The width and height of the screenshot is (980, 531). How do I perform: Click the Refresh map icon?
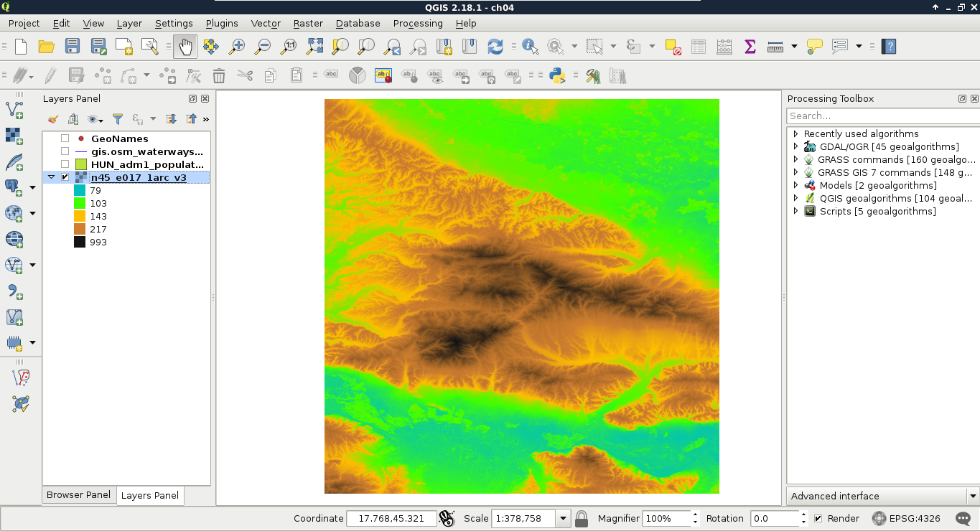(x=495, y=47)
